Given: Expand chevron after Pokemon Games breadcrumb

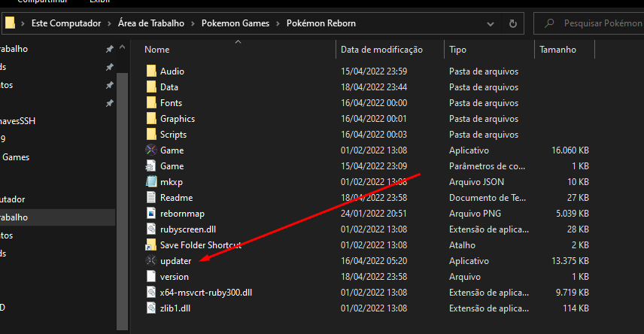Looking at the screenshot, I should [x=278, y=24].
